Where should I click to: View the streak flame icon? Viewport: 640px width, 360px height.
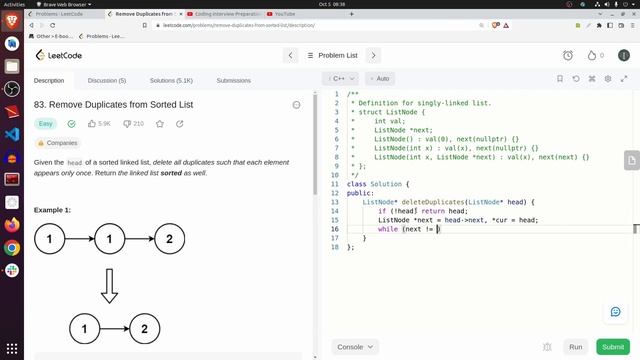[591, 55]
